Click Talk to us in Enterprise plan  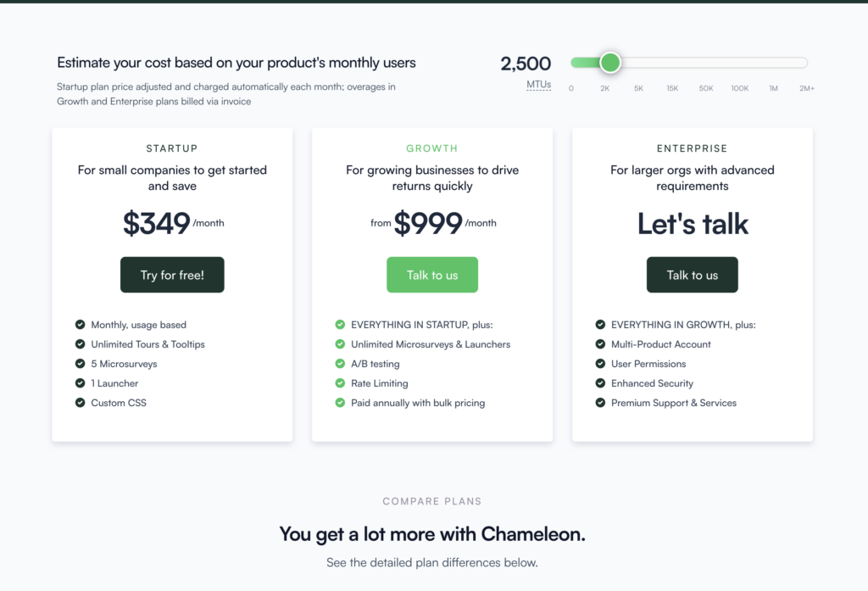(x=692, y=275)
